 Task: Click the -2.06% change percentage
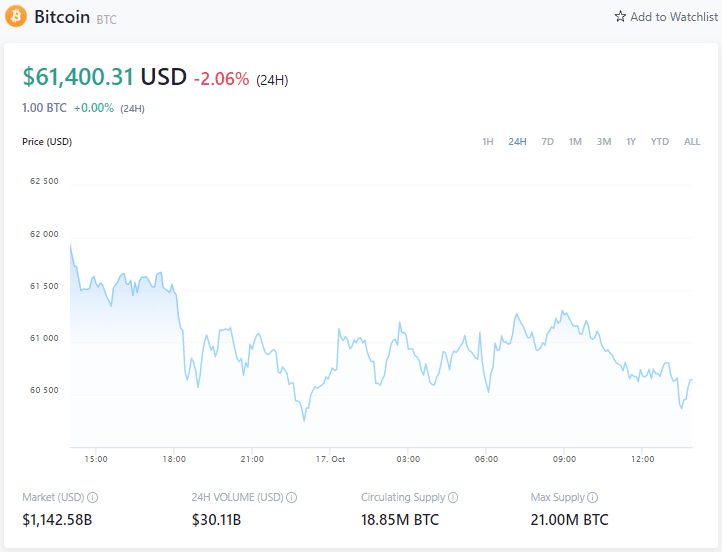pos(221,79)
